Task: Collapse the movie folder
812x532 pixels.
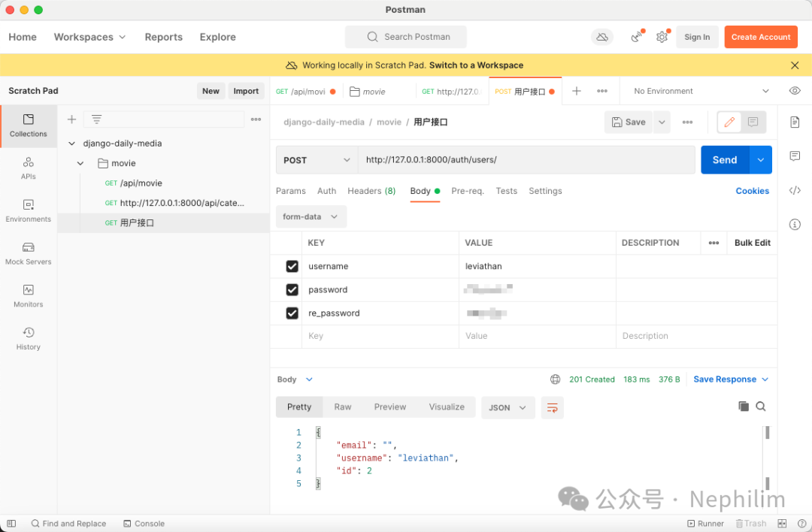Action: click(x=80, y=163)
